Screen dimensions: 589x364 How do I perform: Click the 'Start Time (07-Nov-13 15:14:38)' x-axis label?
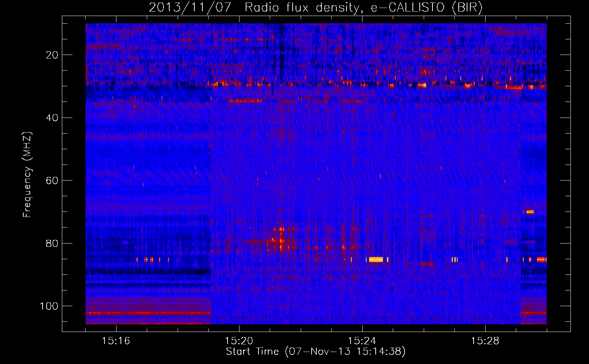(x=316, y=352)
